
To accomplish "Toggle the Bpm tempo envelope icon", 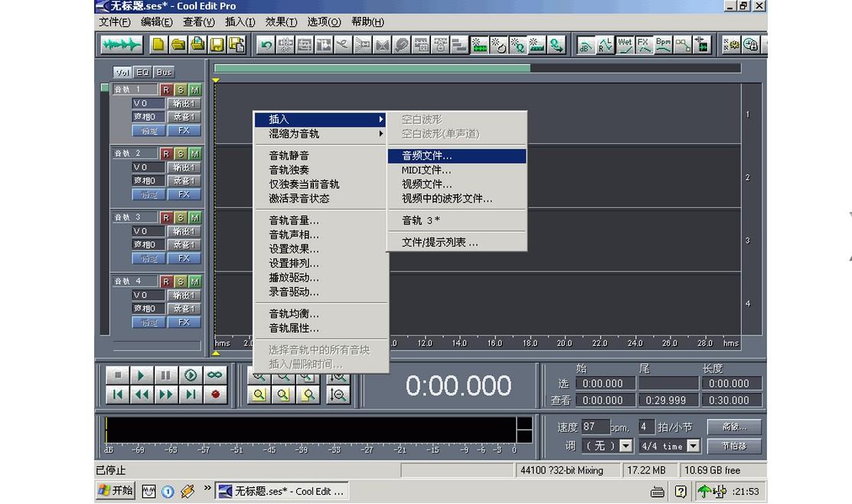I will point(664,44).
